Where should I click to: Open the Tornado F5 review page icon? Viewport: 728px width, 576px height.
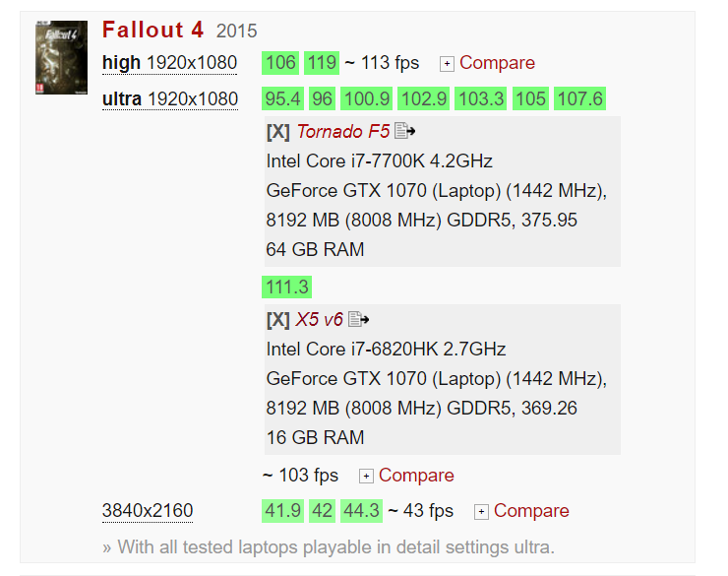pos(404,131)
